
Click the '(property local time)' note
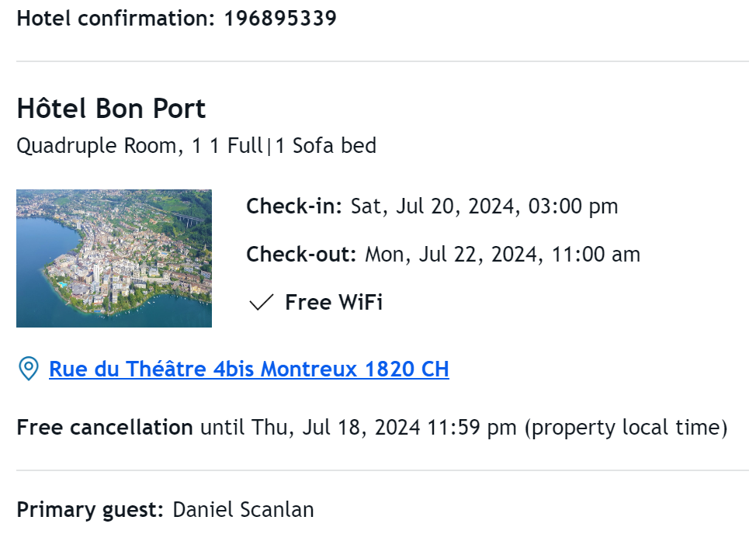point(626,428)
